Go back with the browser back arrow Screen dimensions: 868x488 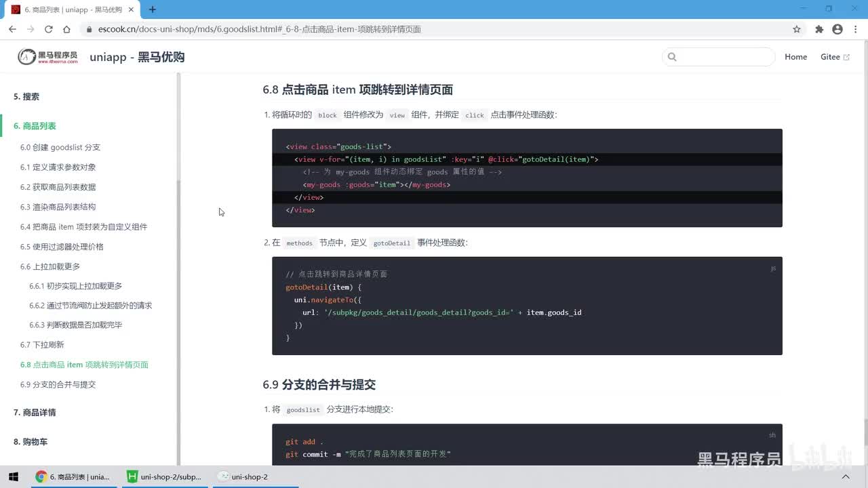(12, 29)
